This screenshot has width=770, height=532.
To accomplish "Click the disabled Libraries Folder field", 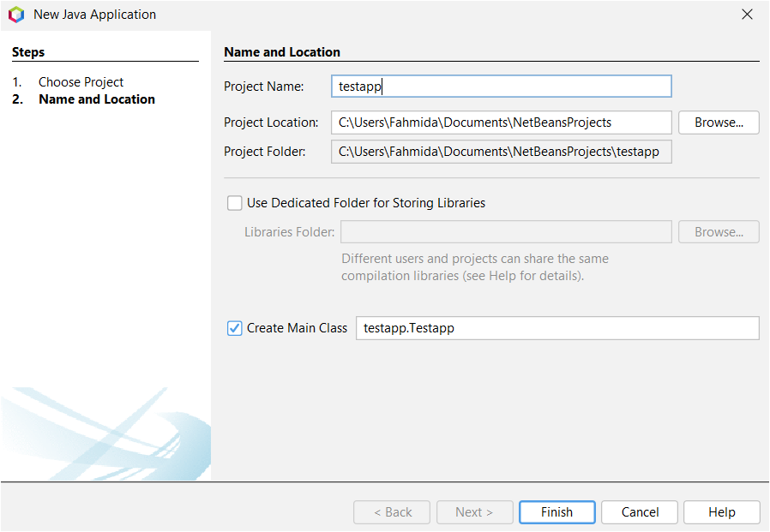I will pos(506,231).
